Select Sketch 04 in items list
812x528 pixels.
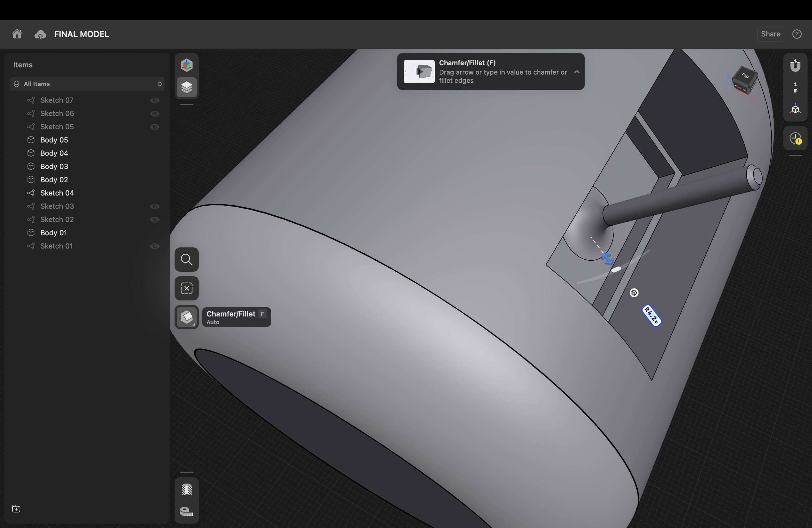coord(57,193)
